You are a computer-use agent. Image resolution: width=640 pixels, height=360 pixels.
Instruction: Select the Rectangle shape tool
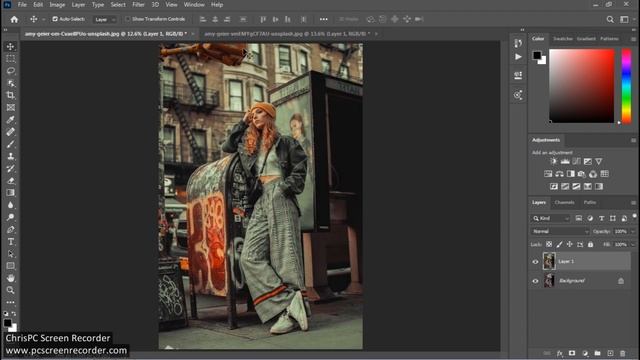(x=11, y=266)
